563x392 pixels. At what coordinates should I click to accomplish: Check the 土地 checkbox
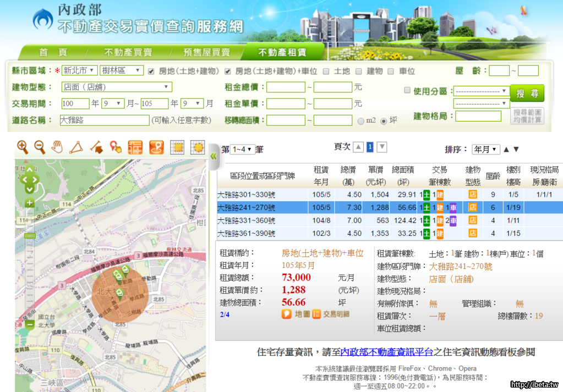[326, 71]
